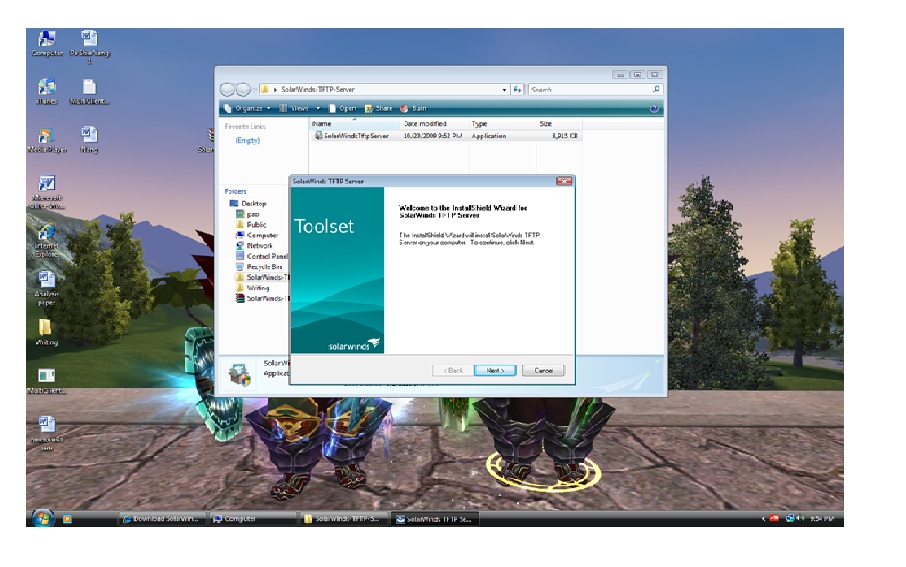The height and width of the screenshot is (567, 906).
Task: Open the Organize menu
Action: click(248, 109)
